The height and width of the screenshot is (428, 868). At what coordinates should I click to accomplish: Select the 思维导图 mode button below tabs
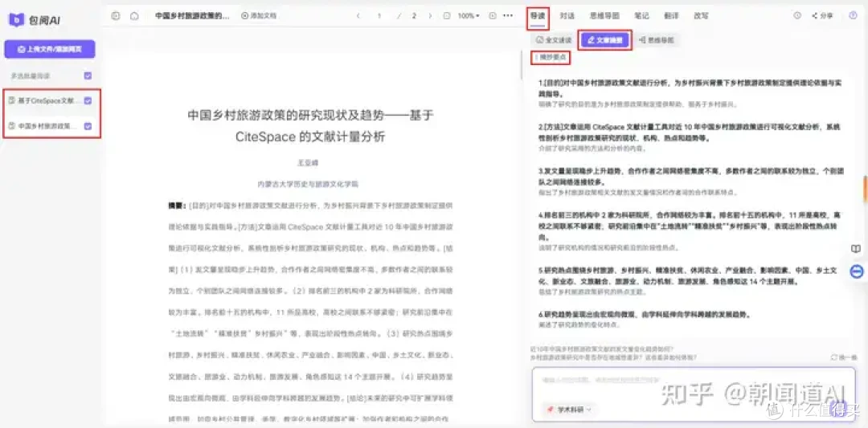[656, 40]
